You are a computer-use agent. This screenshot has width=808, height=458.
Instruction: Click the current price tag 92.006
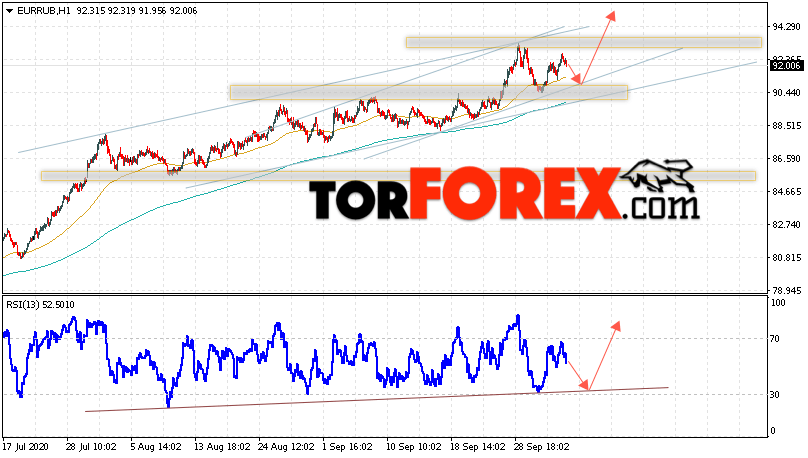[x=786, y=65]
